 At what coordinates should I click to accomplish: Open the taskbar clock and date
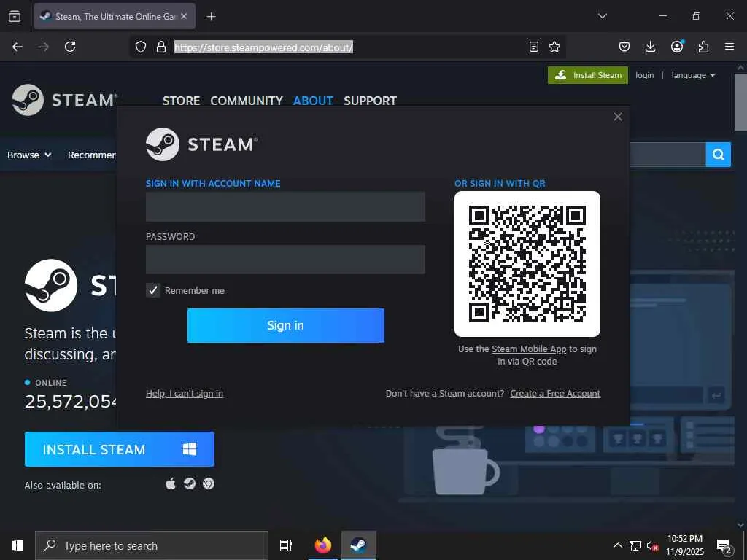[x=684, y=545]
